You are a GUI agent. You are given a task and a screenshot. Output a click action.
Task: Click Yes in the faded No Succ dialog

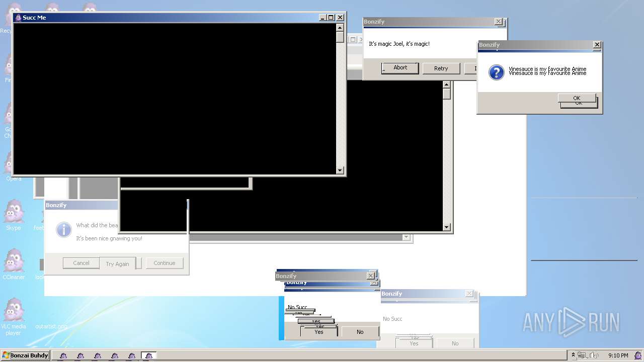pyautogui.click(x=414, y=343)
